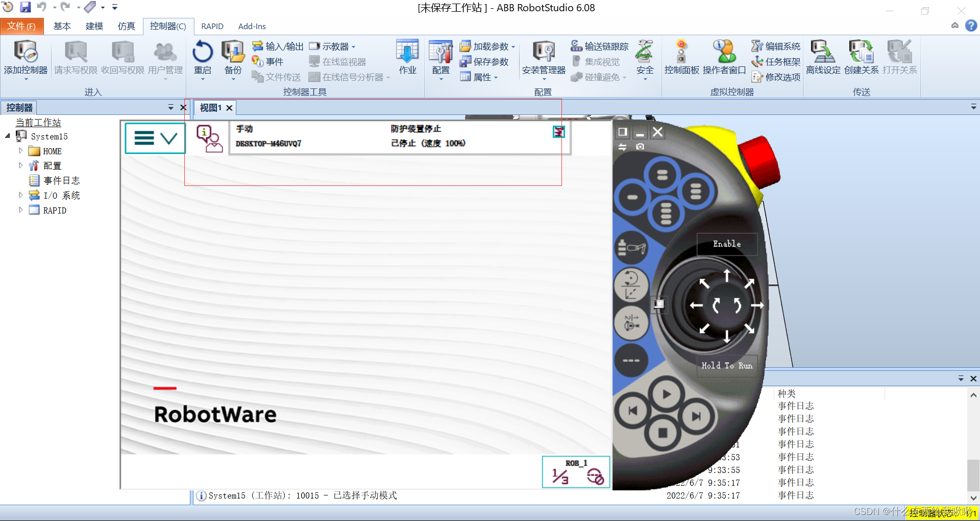The image size is (980, 521).
Task: Switch to the Modeling (建模) tab
Action: pos(94,26)
